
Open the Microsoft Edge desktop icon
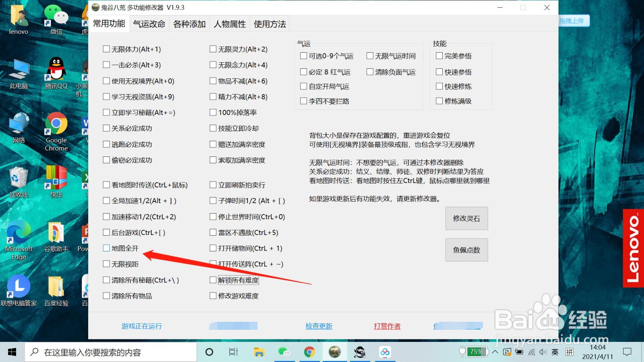coord(19,240)
